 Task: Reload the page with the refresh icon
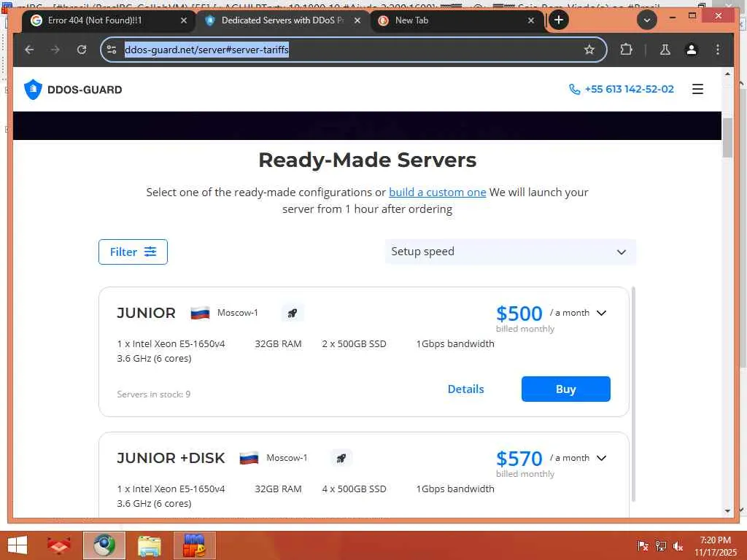(x=82, y=50)
